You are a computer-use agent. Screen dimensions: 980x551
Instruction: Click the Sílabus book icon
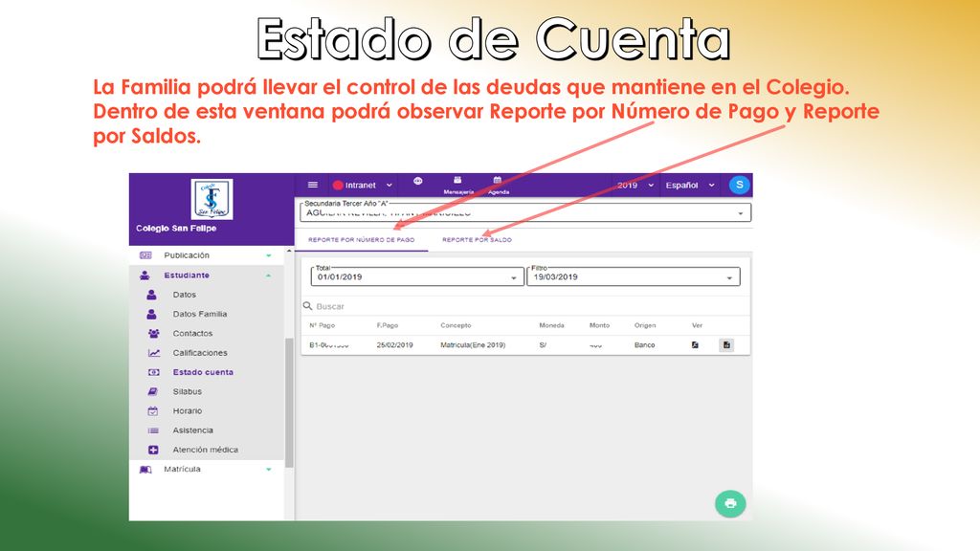(x=153, y=391)
